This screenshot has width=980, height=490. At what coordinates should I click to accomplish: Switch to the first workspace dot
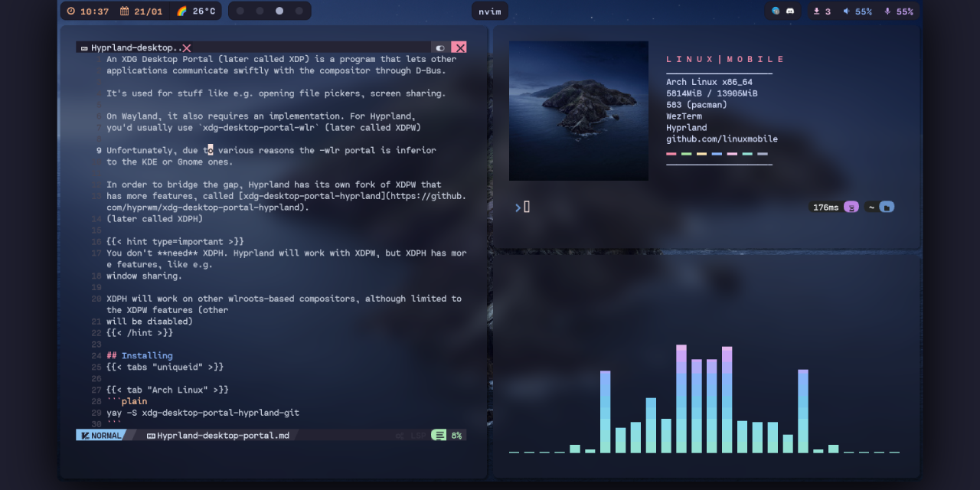240,11
